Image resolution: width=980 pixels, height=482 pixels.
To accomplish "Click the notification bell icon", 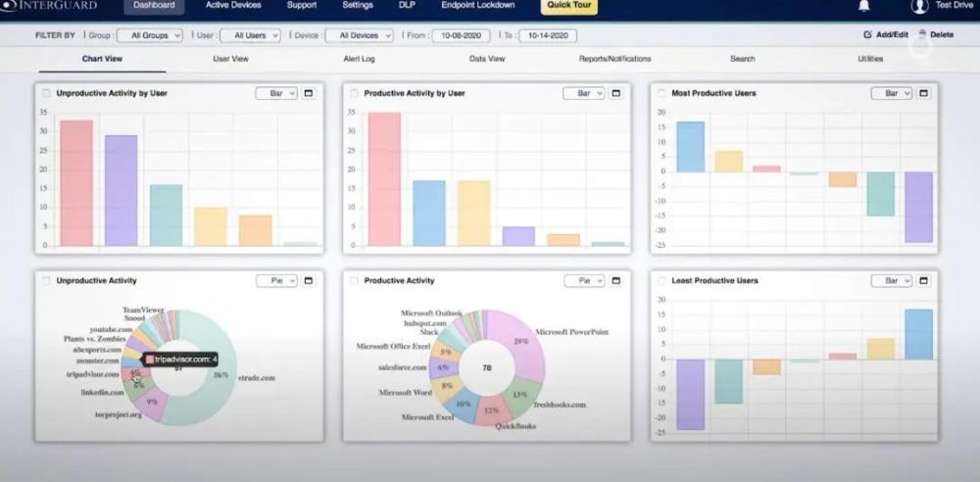I will [x=864, y=6].
